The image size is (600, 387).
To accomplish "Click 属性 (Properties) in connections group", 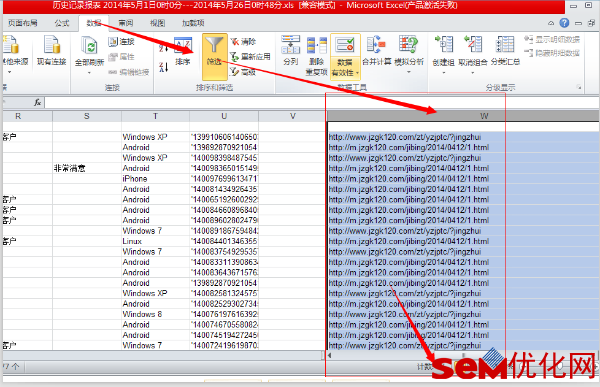I will click(122, 57).
